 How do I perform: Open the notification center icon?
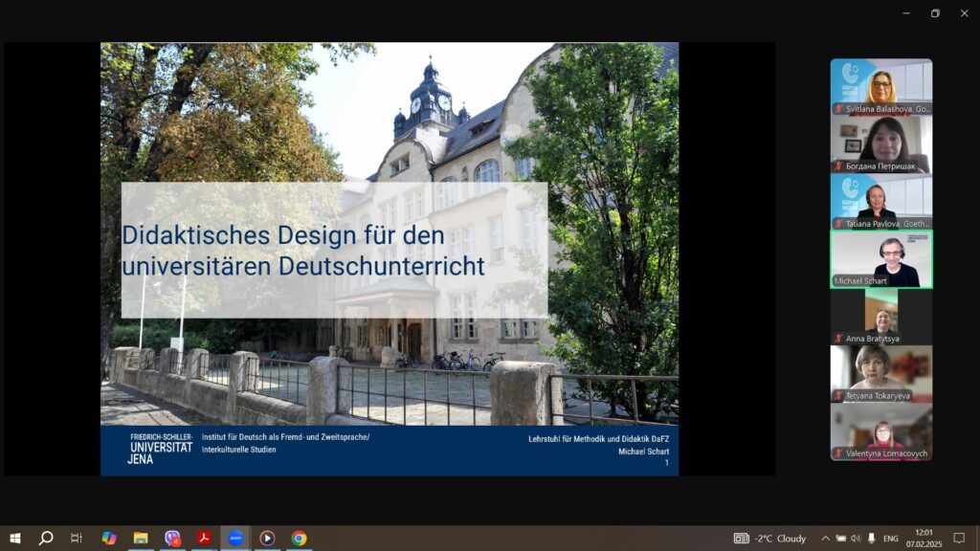coord(959,539)
